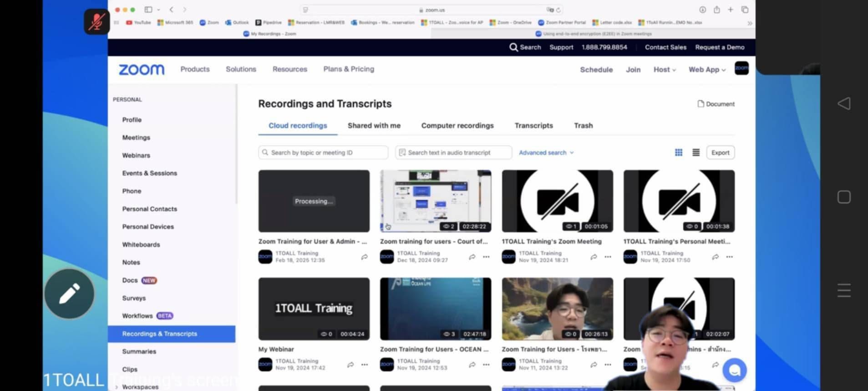Screen dimensions: 868x391
Task: Click Safari sidebar toggle icon
Action: coord(148,10)
